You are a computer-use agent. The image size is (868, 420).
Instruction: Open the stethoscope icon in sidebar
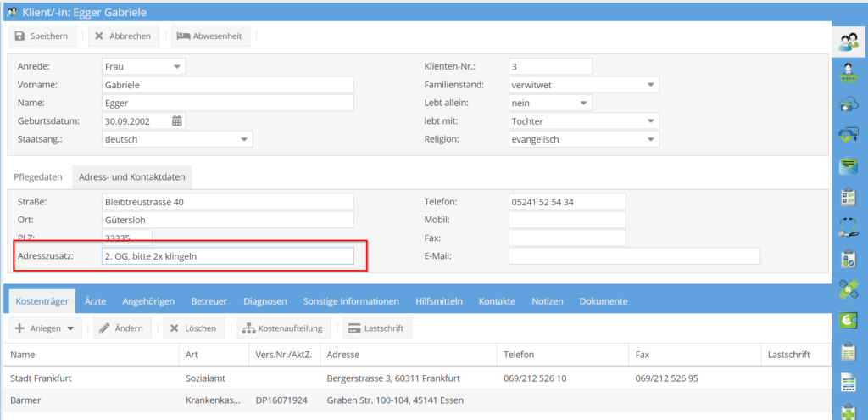pos(848,227)
